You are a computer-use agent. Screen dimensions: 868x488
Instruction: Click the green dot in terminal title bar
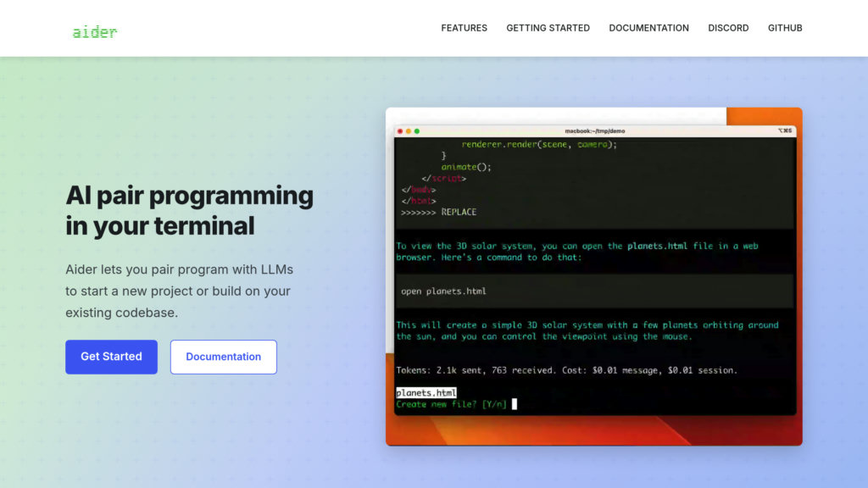417,131
